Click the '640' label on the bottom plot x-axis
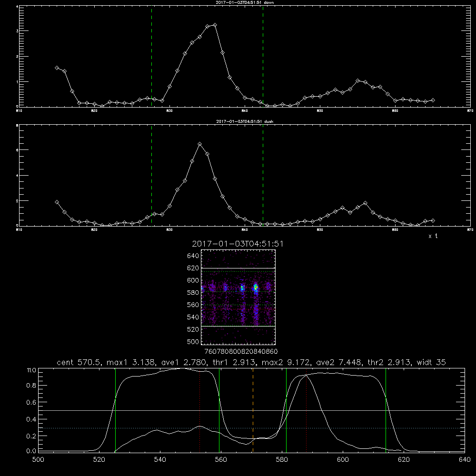 (465, 460)
